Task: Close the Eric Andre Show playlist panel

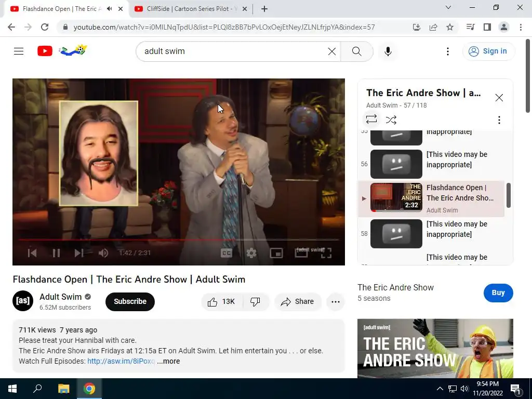Action: pyautogui.click(x=499, y=98)
